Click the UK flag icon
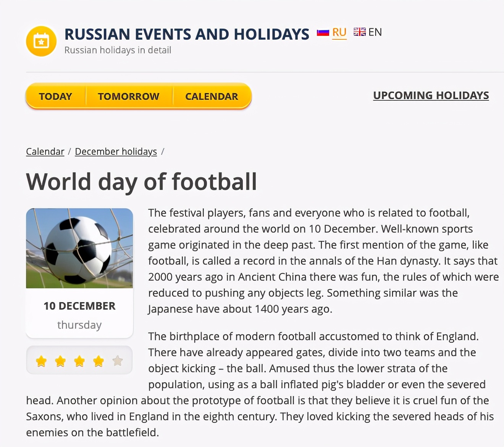This screenshot has height=447, width=504. (359, 32)
